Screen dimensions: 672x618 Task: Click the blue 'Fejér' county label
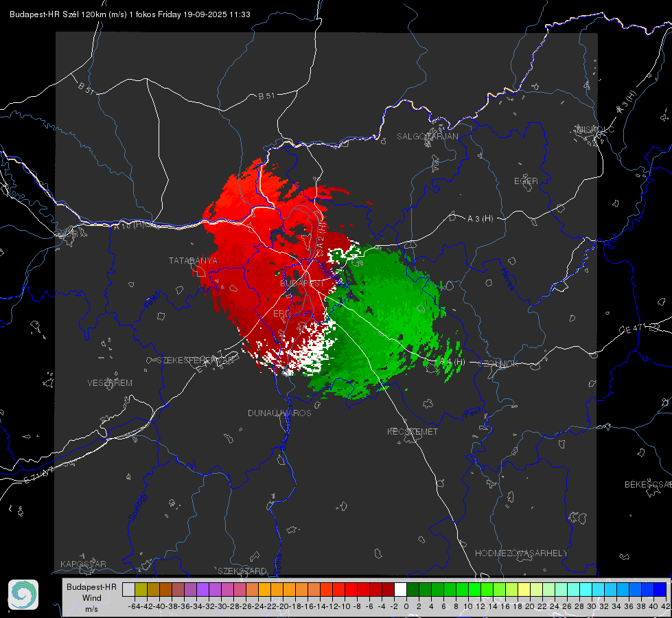[154, 300]
